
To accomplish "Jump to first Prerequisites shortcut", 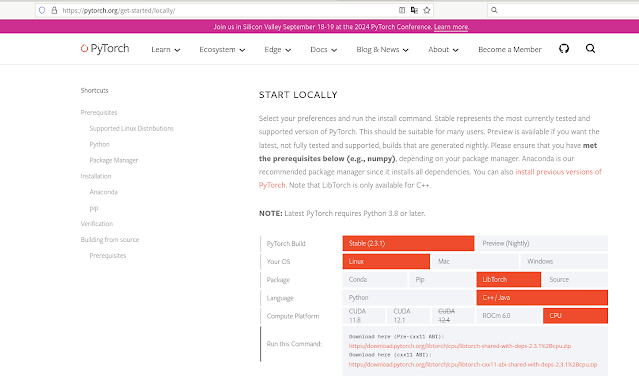I will (x=99, y=113).
